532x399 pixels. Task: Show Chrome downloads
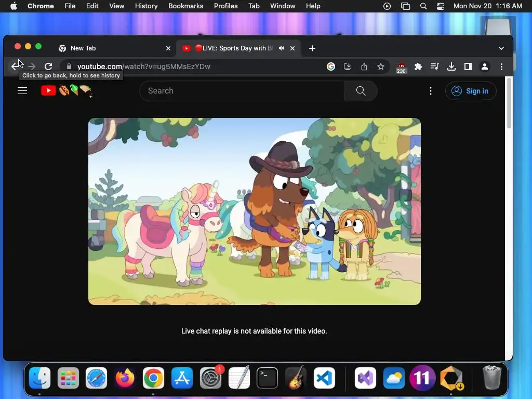[x=451, y=66]
